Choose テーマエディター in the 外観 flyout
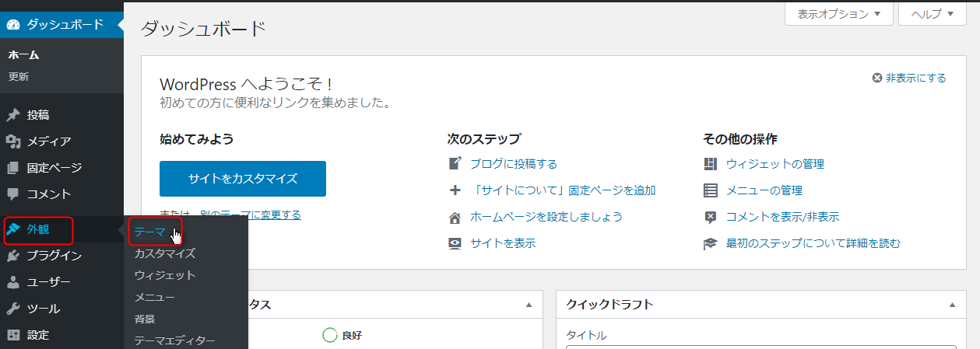 click(174, 340)
